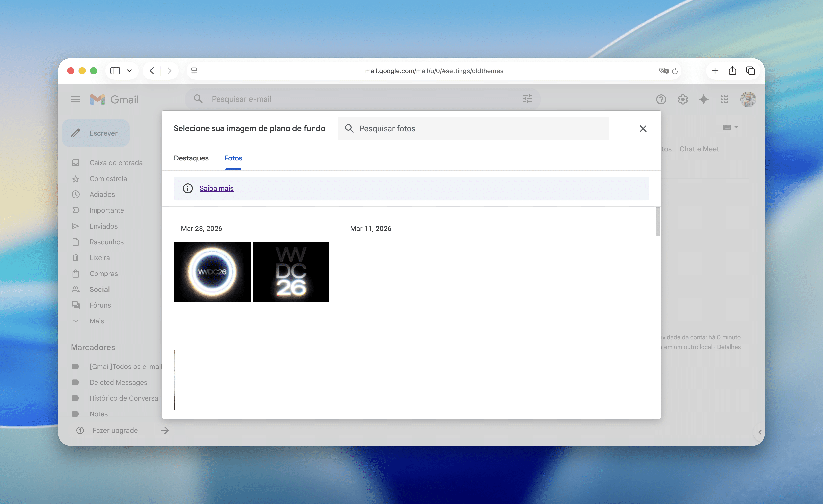Open Safari sidebar dropdown chevron
This screenshot has height=504, width=823.
(x=130, y=71)
